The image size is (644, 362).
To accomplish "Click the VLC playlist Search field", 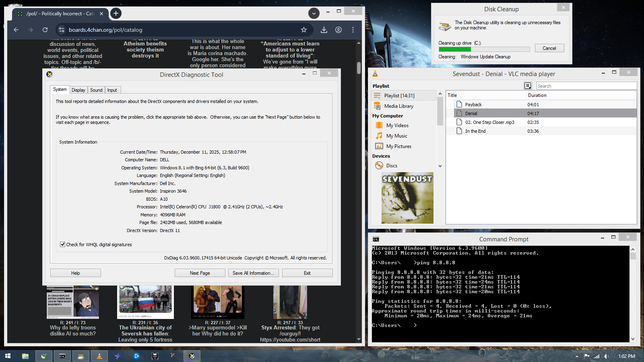I will (586, 86).
